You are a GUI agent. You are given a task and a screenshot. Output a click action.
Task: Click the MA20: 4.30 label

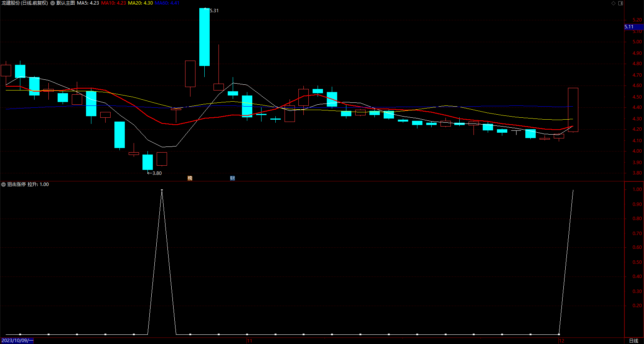click(140, 3)
